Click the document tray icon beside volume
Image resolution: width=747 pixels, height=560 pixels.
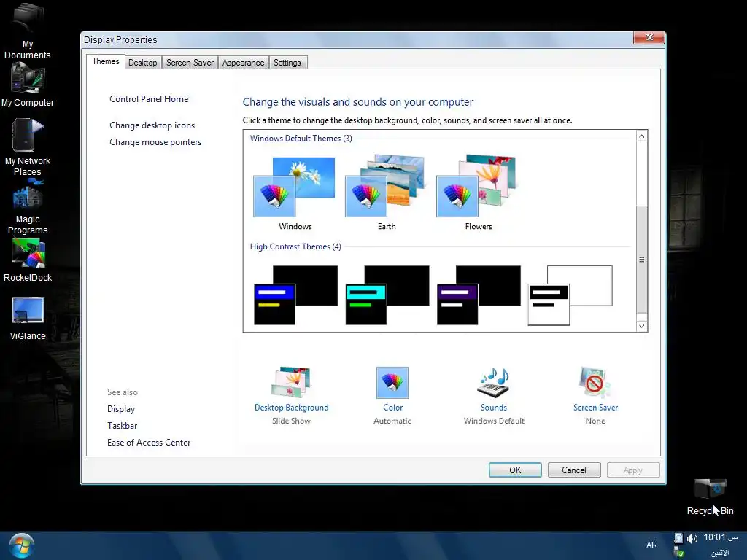(x=678, y=538)
